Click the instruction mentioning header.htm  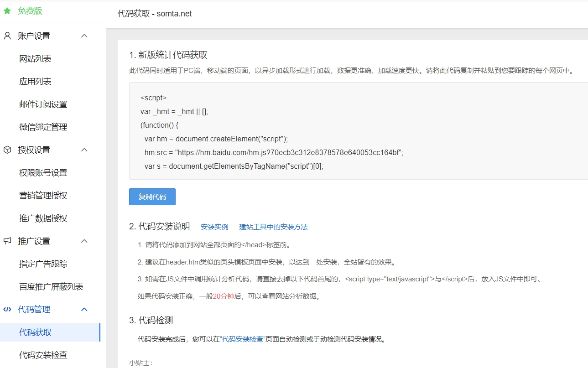tap(267, 262)
